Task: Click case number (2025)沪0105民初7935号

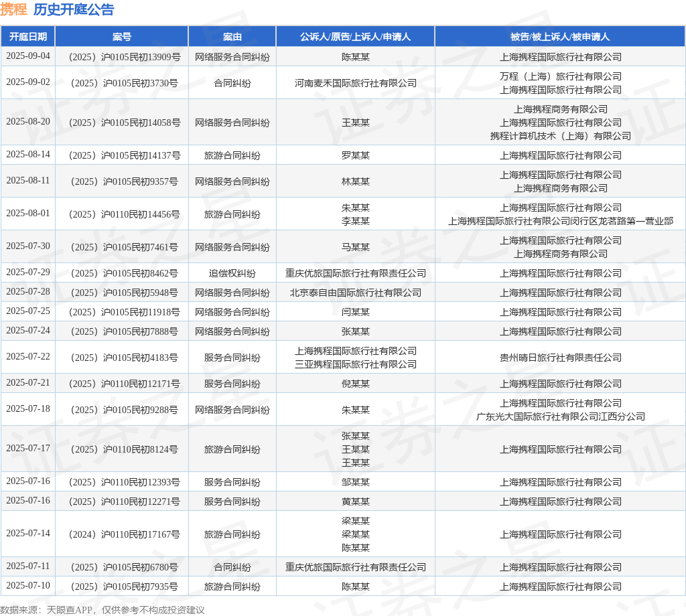Action: pyautogui.click(x=125, y=587)
